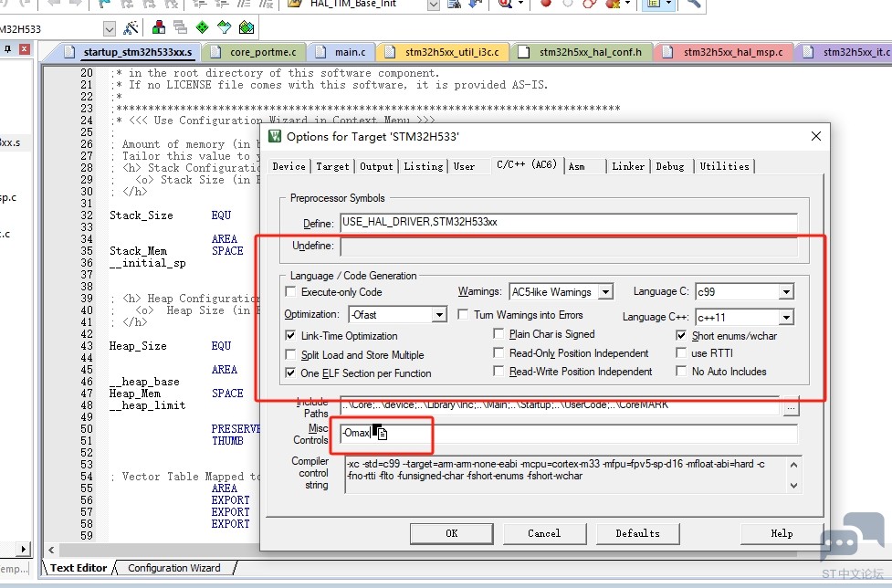Go to the User tab

pos(464,166)
